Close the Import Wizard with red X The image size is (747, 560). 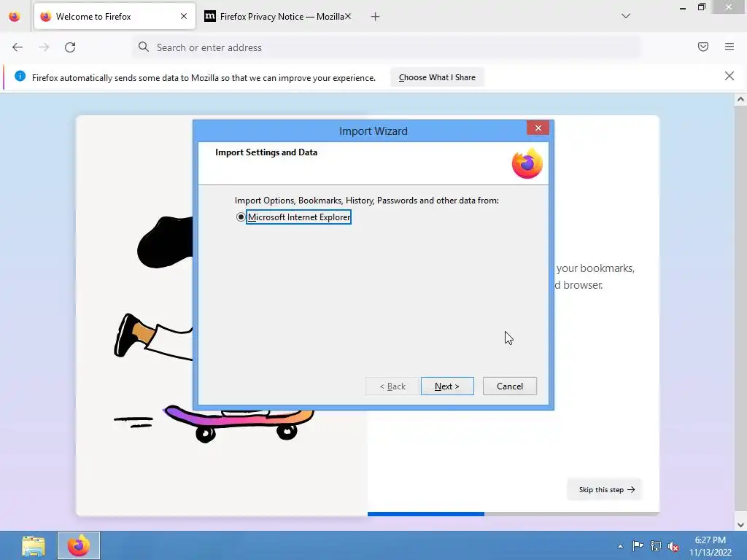(x=538, y=128)
